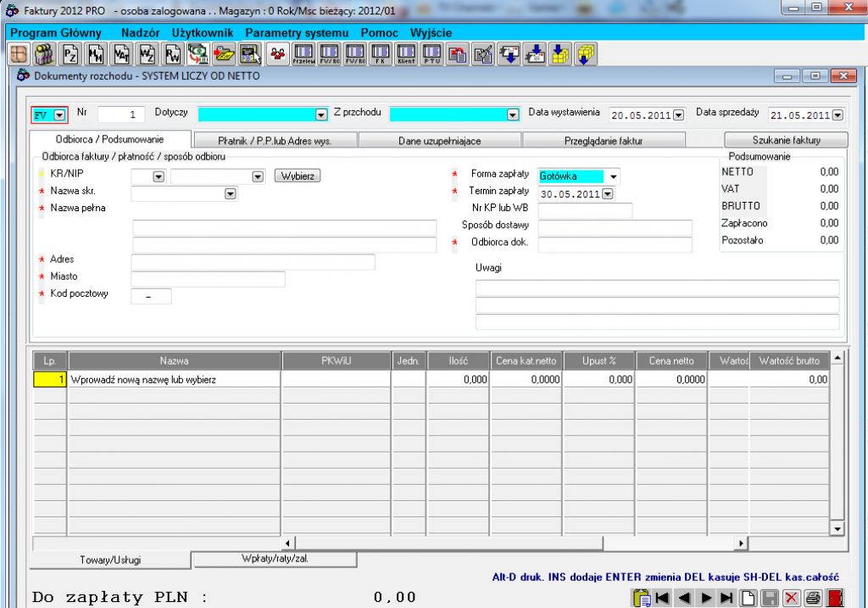The image size is (868, 608).
Task: Open the Forma zapłaty dropdown
Action: [613, 176]
